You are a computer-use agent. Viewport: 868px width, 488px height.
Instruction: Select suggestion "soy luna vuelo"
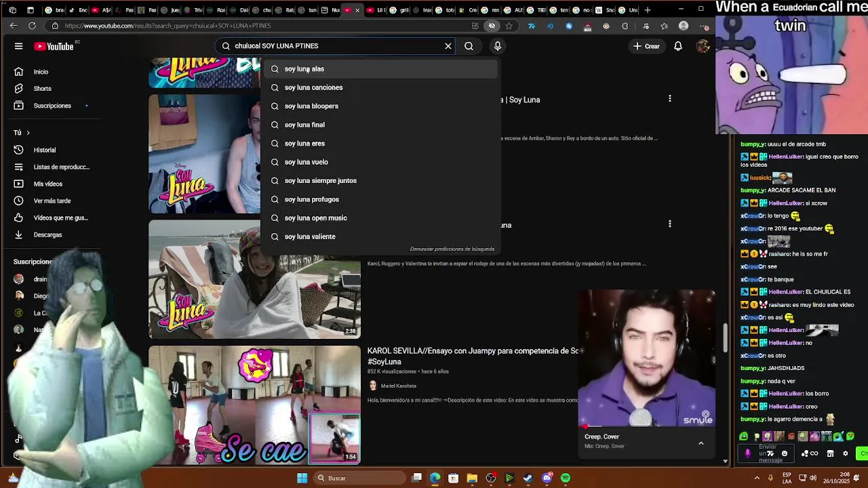click(380, 162)
